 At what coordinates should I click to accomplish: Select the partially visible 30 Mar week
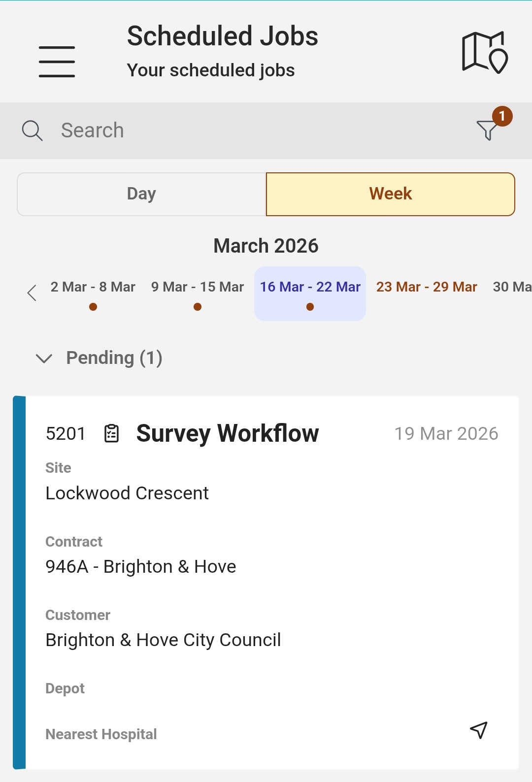(512, 287)
